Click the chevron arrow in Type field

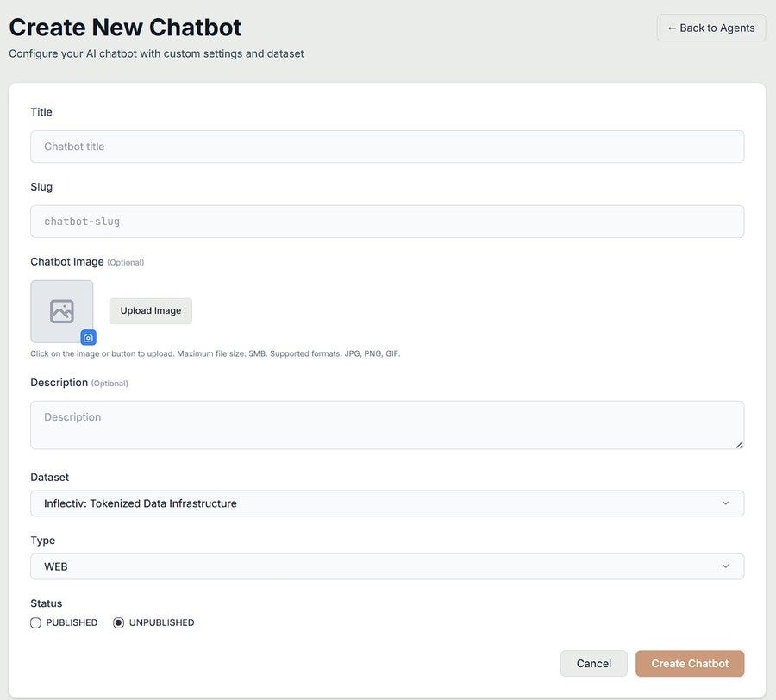point(725,566)
